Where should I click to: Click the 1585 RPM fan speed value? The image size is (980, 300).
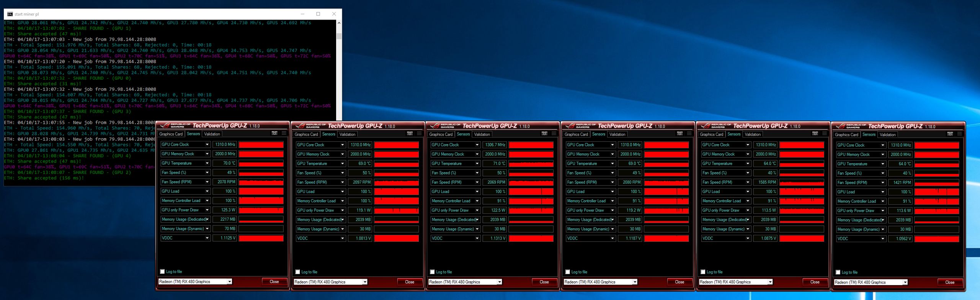[766, 182]
